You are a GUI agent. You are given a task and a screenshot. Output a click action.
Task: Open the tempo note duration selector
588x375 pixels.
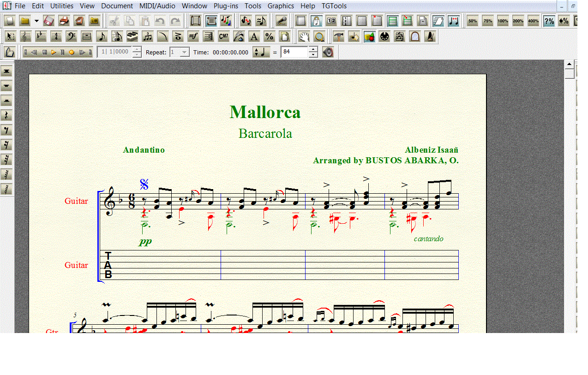pyautogui.click(x=261, y=52)
